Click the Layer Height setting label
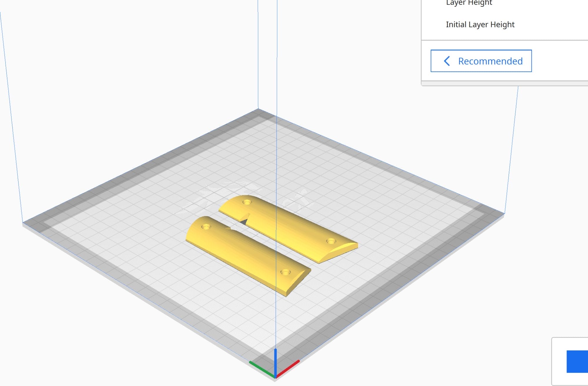The height and width of the screenshot is (386, 588). pyautogui.click(x=469, y=3)
